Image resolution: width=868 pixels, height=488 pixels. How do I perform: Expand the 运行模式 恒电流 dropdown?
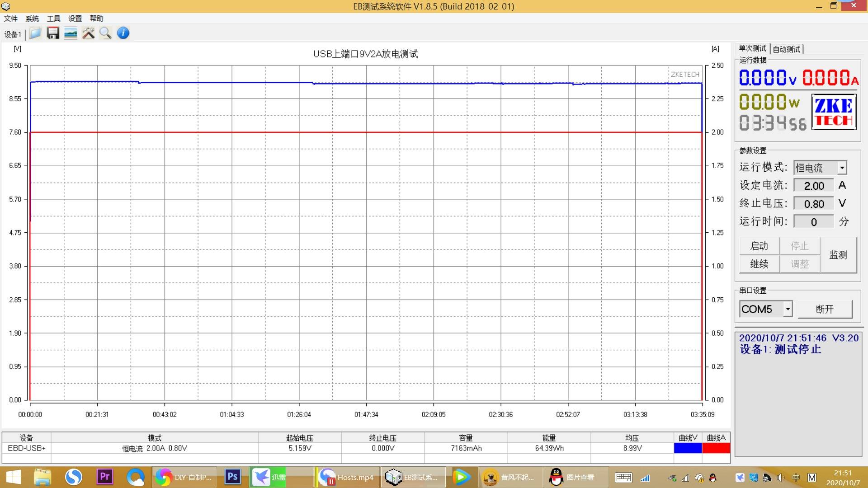pos(842,168)
